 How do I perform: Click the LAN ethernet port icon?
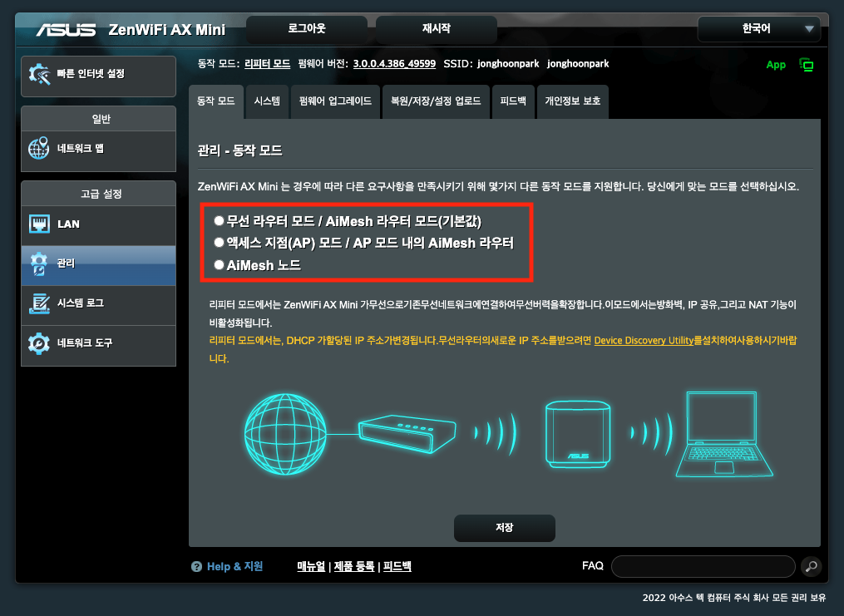[x=39, y=224]
